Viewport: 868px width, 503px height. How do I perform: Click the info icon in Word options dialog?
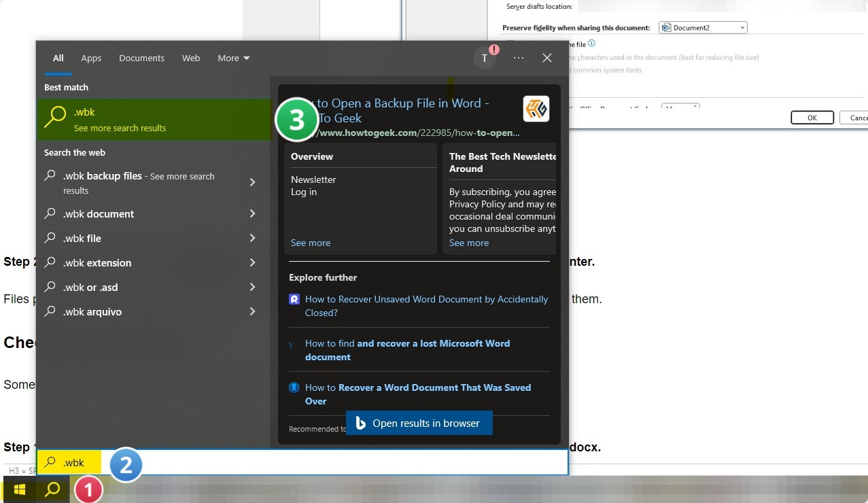click(591, 44)
